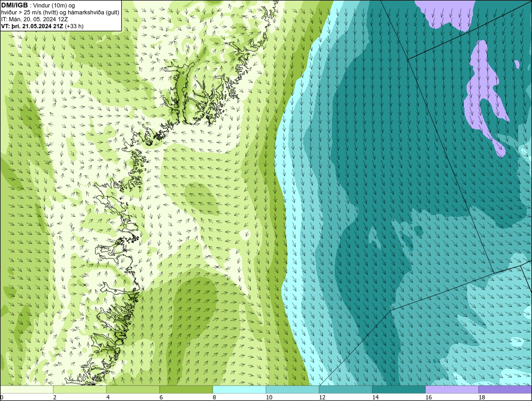The width and height of the screenshot is (532, 401).
Task: Click the 16–18 m/s lavender legend swatch
Action: tap(452, 389)
